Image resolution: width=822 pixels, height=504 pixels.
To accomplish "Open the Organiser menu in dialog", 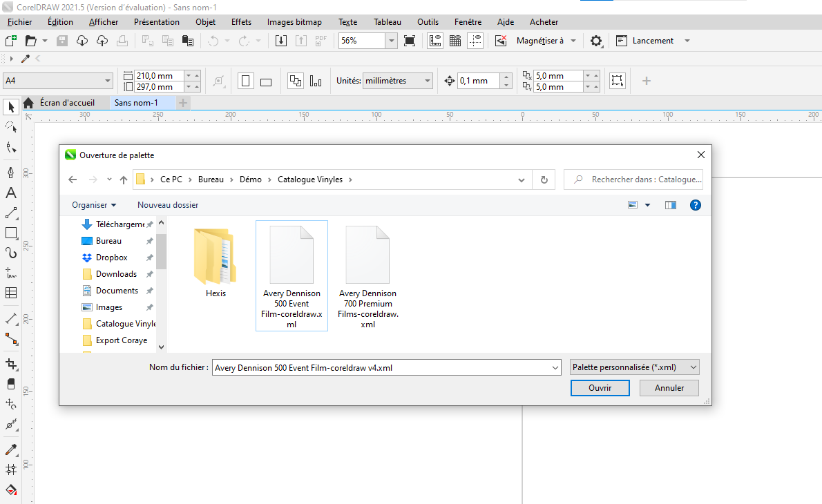I will [x=94, y=205].
